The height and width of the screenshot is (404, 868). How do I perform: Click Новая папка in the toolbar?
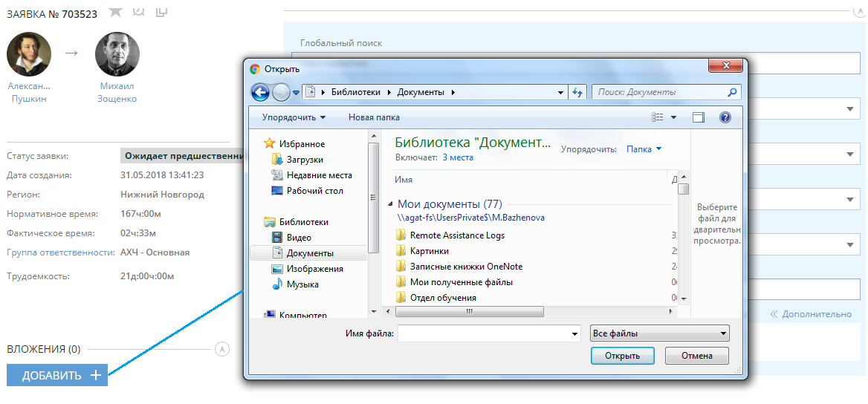[374, 117]
